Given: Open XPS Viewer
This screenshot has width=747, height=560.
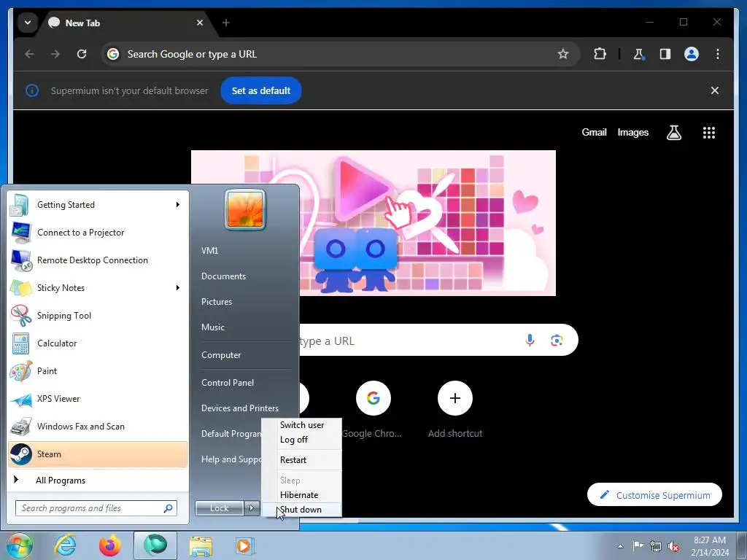Looking at the screenshot, I should tap(98, 398).
